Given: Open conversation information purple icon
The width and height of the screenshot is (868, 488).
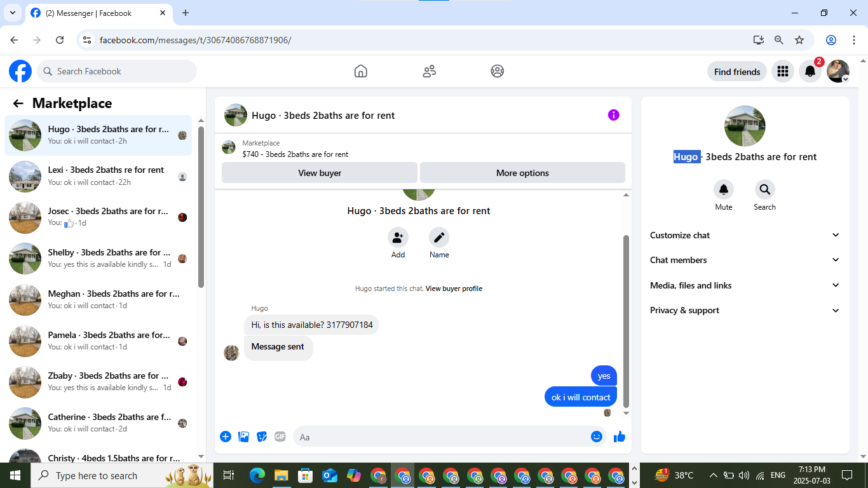Looking at the screenshot, I should [613, 115].
